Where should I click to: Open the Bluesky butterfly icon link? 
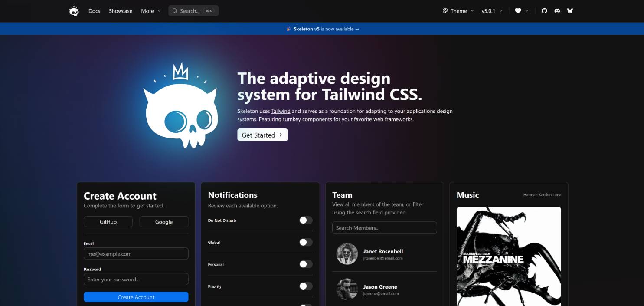coord(570,11)
